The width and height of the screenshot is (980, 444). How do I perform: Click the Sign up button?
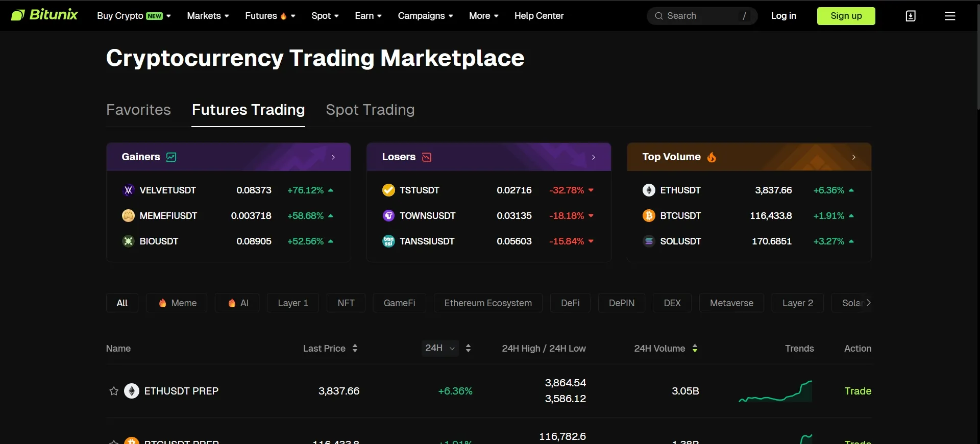tap(846, 16)
